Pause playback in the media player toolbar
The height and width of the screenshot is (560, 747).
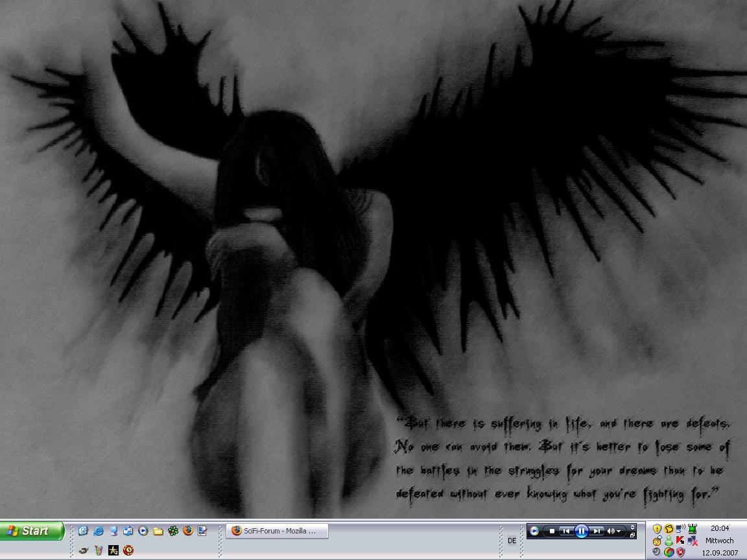pos(582,531)
